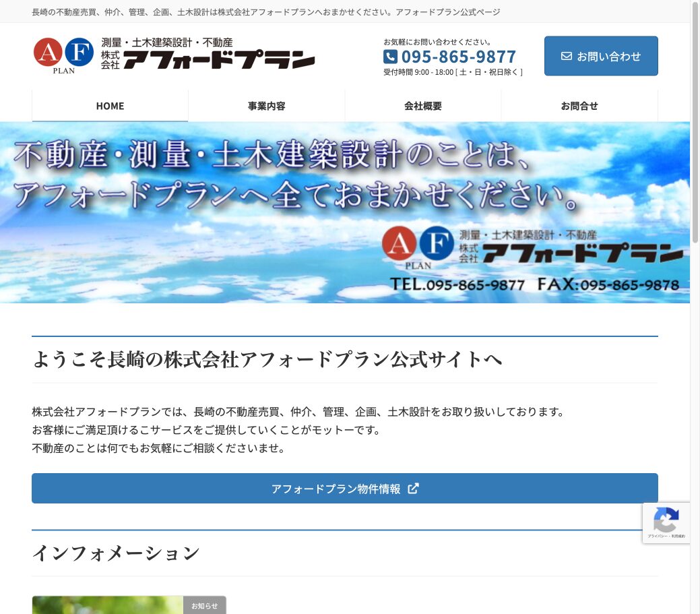Click the 株式会社アフォードプラン header company name

tap(208, 59)
